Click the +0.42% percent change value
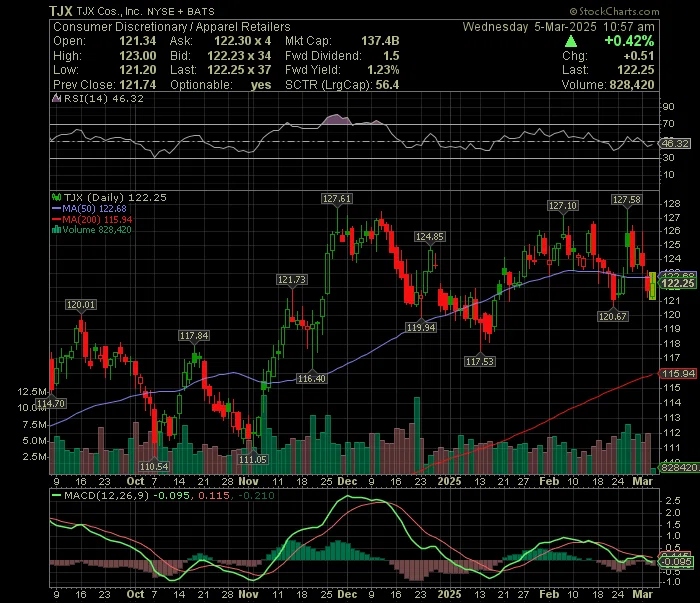700x603 pixels. 629,41
